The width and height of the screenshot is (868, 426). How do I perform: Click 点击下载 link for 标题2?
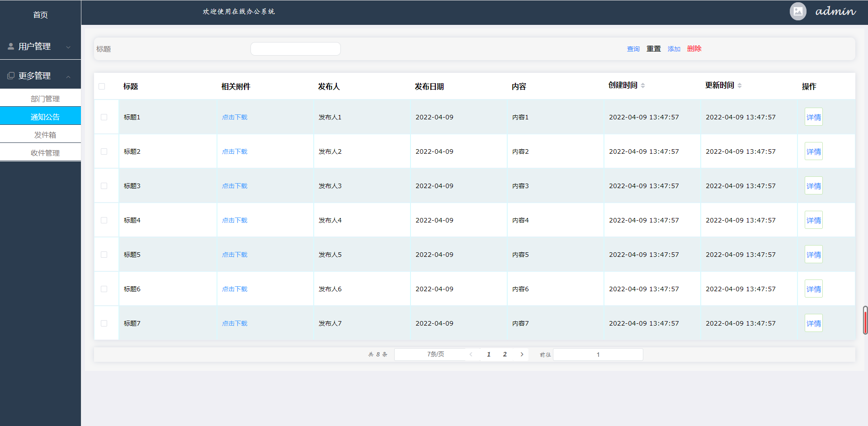tap(234, 151)
